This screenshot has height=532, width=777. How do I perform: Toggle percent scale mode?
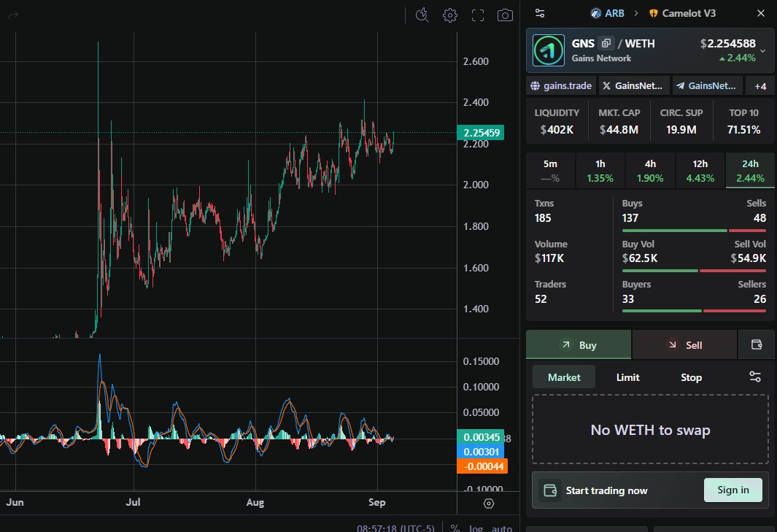pyautogui.click(x=455, y=528)
